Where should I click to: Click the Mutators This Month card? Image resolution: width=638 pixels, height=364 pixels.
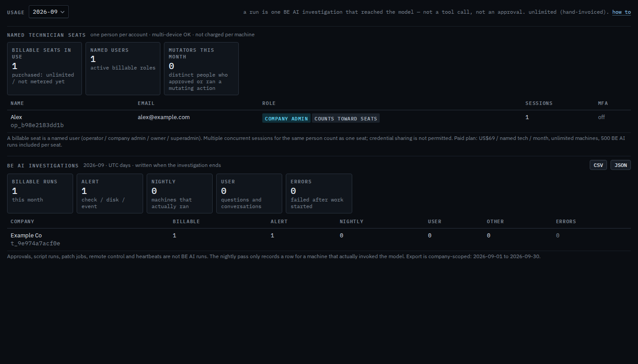201,69
